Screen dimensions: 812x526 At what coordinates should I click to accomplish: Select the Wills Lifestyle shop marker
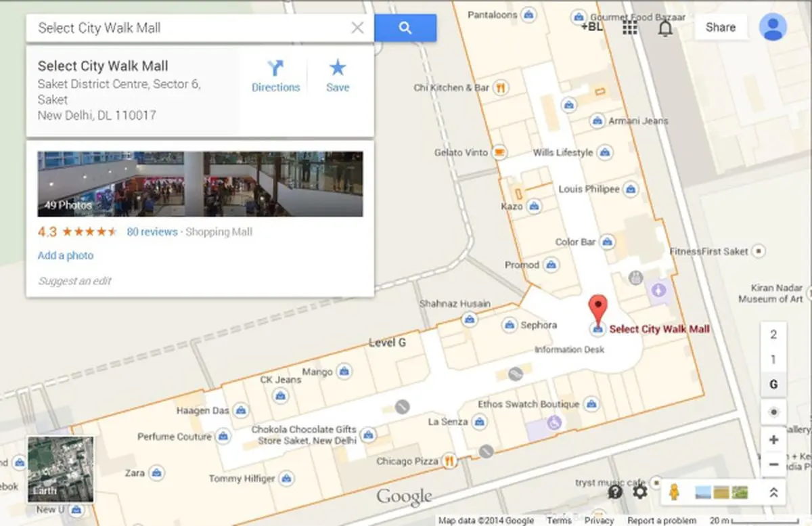[606, 153]
